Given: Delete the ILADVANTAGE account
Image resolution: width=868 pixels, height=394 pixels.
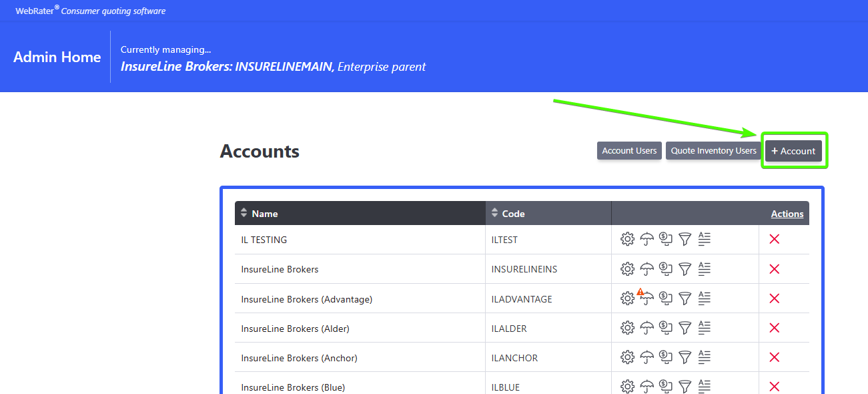Looking at the screenshot, I should tap(775, 298).
